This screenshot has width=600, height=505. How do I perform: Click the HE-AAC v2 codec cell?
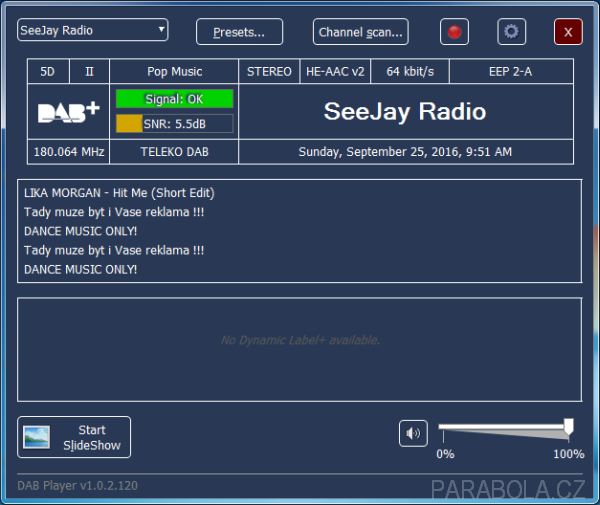[x=335, y=72]
